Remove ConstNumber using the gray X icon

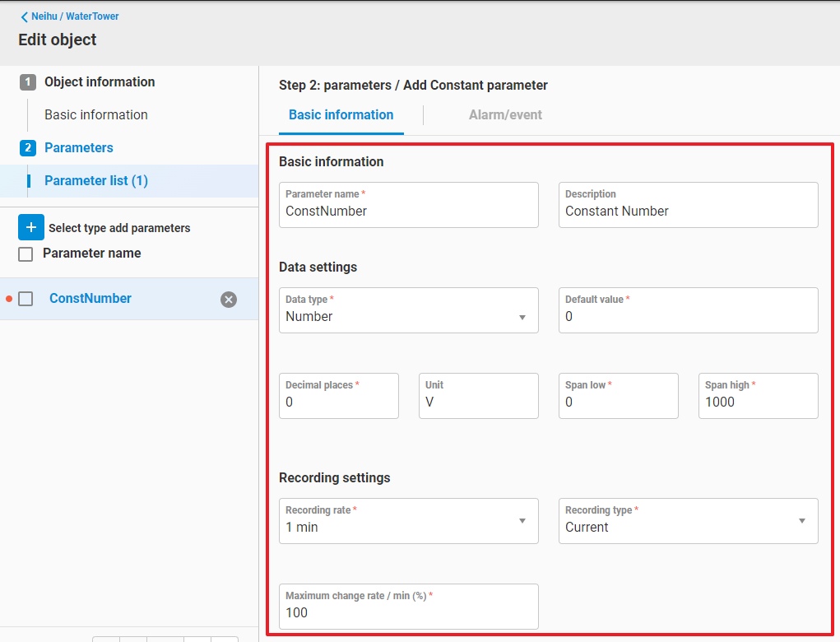(x=229, y=300)
